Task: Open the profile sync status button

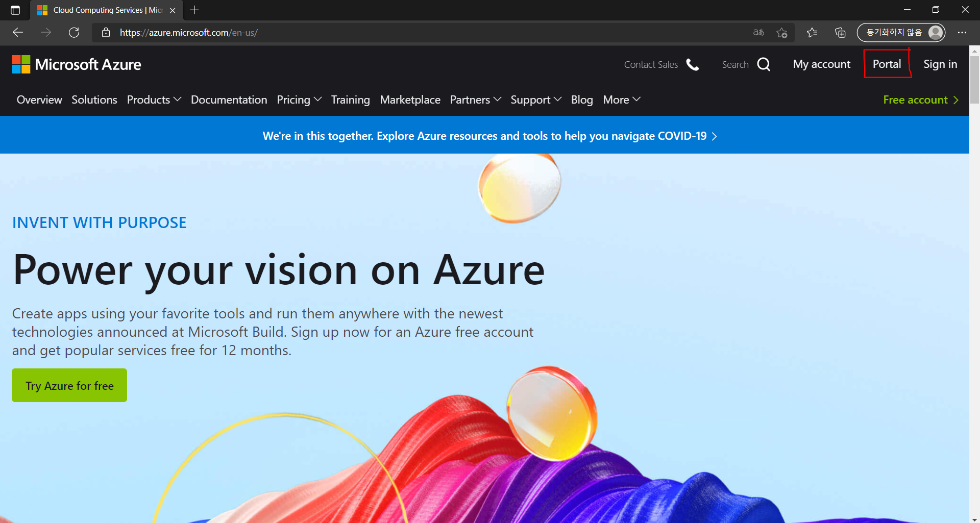Action: click(901, 33)
